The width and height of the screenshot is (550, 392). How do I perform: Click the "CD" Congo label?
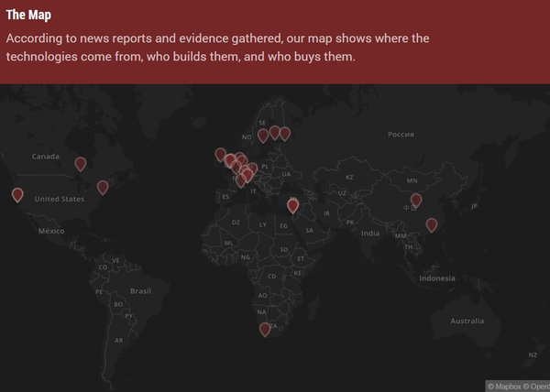272,276
